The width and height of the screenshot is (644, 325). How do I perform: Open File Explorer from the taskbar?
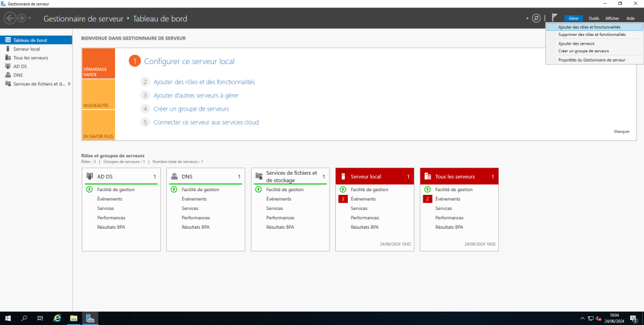coord(74,318)
